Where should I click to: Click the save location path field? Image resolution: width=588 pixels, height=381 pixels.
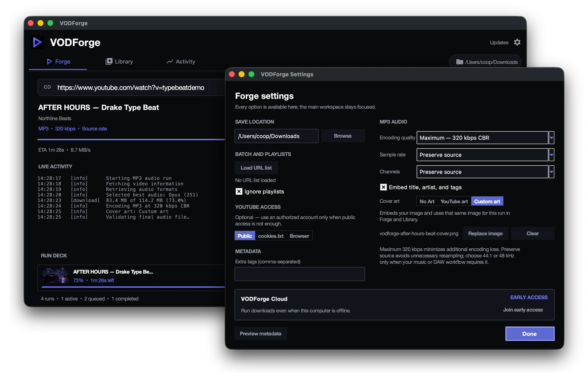click(x=277, y=136)
